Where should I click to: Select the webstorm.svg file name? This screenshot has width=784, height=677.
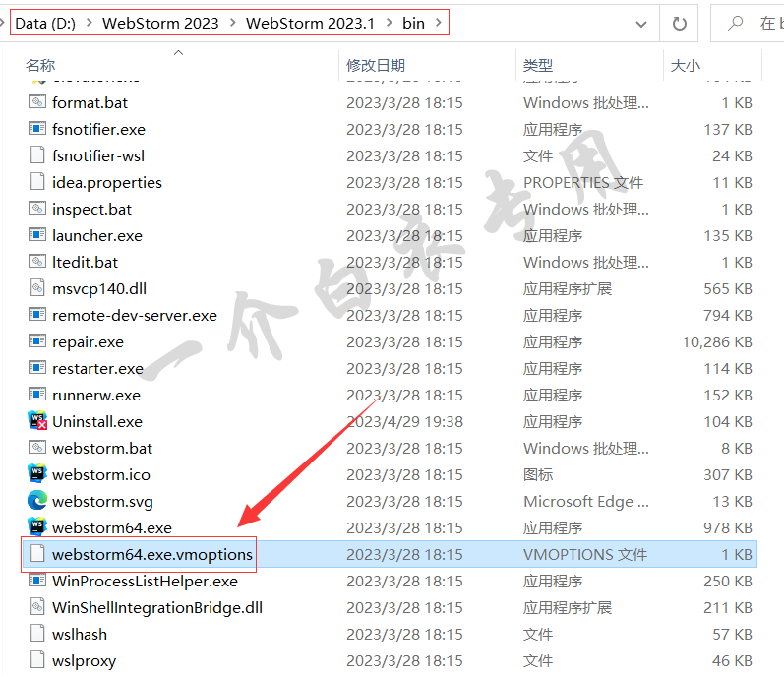click(x=102, y=501)
